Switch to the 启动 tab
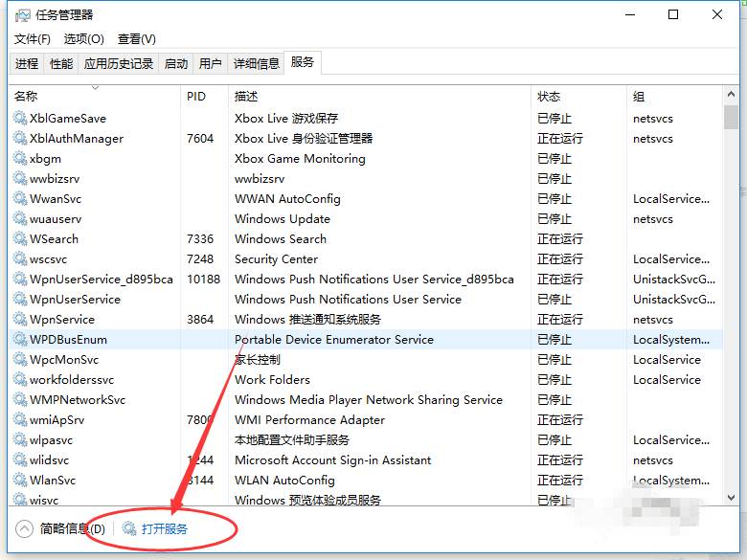Screen dimensions: 747x560 coord(176,64)
